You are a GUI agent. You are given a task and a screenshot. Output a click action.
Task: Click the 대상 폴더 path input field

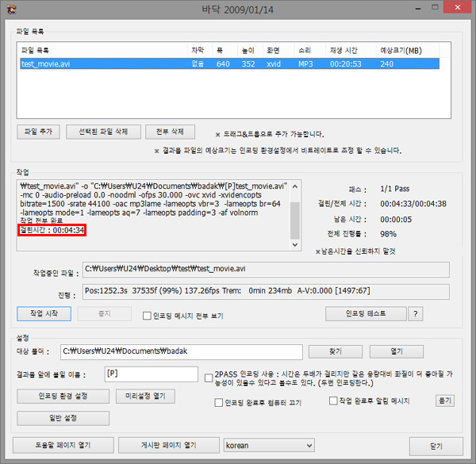(182, 351)
